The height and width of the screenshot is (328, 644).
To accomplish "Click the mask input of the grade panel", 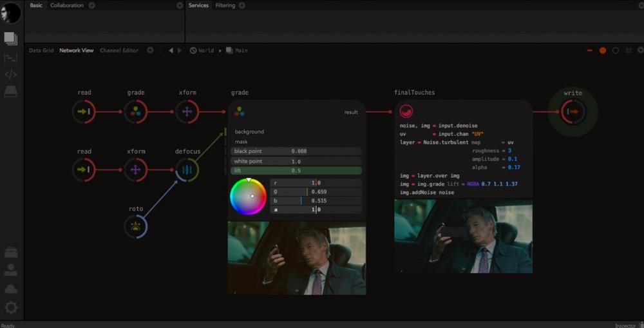I will pyautogui.click(x=241, y=141).
